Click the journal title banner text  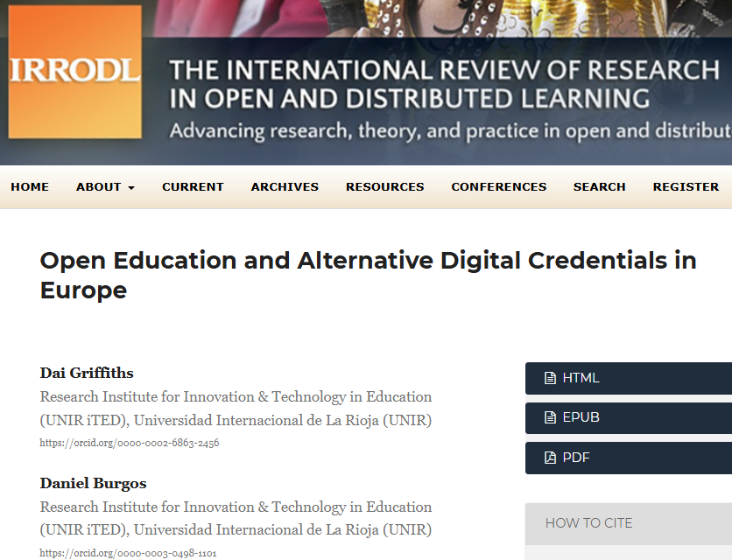point(444,84)
